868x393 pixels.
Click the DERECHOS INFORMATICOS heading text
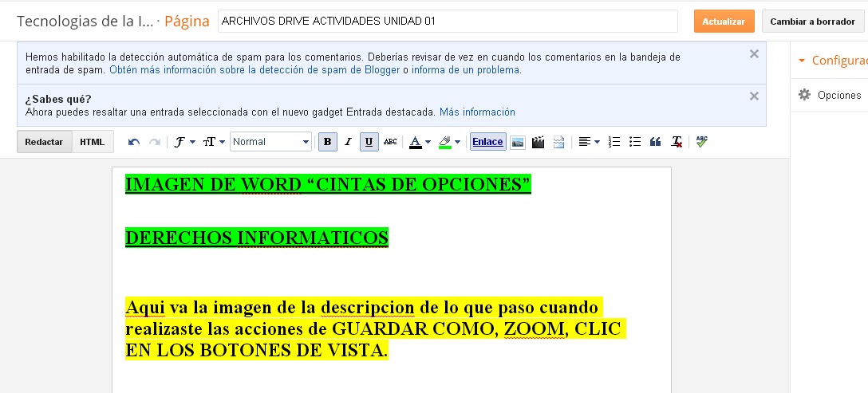pyautogui.click(x=257, y=238)
